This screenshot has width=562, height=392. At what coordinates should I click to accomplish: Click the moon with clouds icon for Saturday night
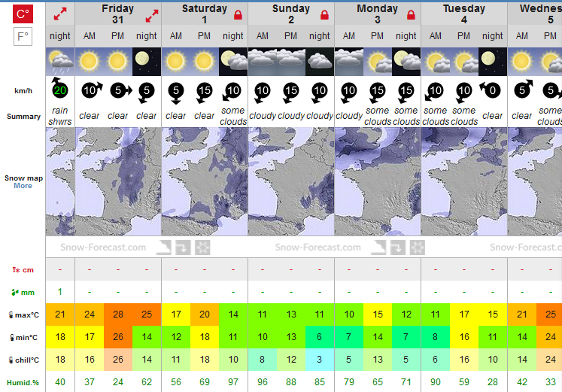[x=233, y=62]
